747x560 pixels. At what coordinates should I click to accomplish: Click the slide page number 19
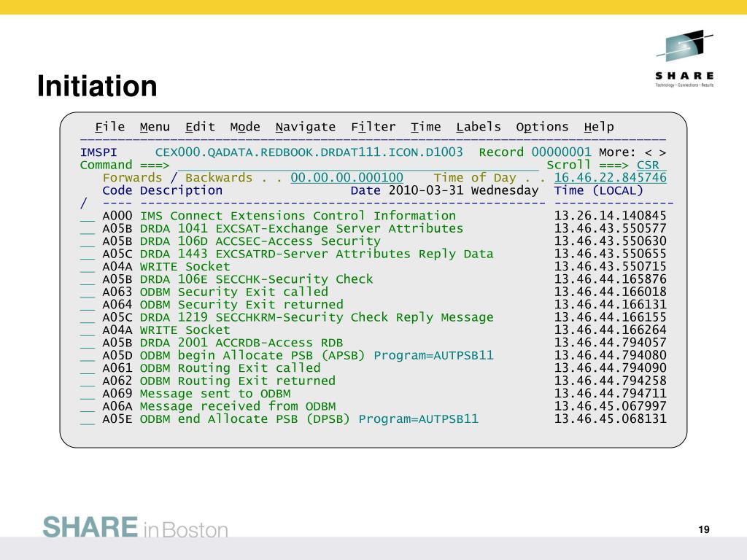click(x=704, y=529)
